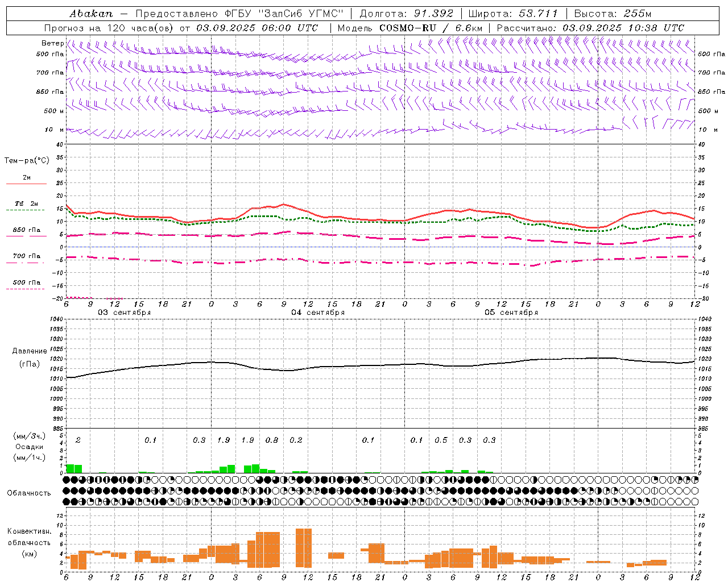Viewport: 728px width, 582px height.
Task: Click the (мм/1ч.) hourly precipitation label
Action: point(30,458)
